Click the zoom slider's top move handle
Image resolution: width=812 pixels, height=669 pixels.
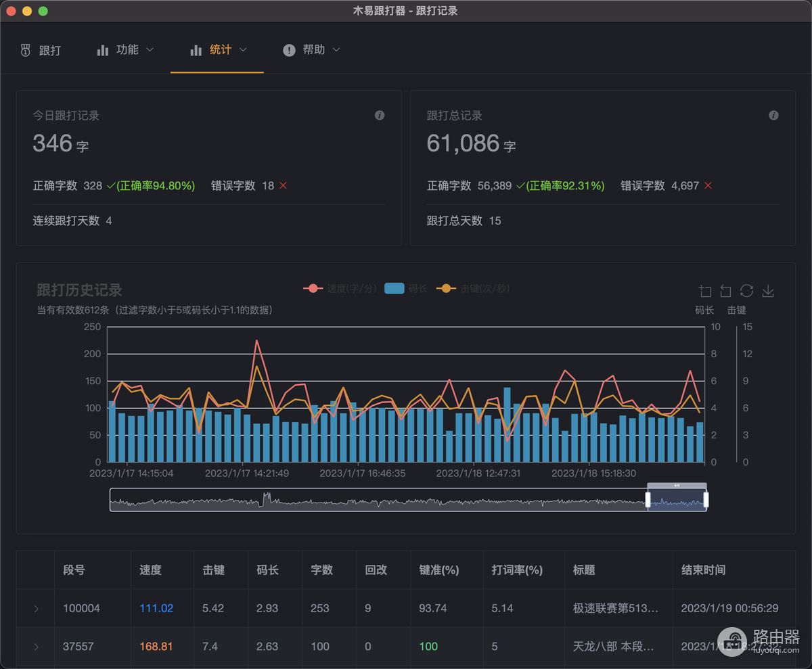tap(677, 485)
